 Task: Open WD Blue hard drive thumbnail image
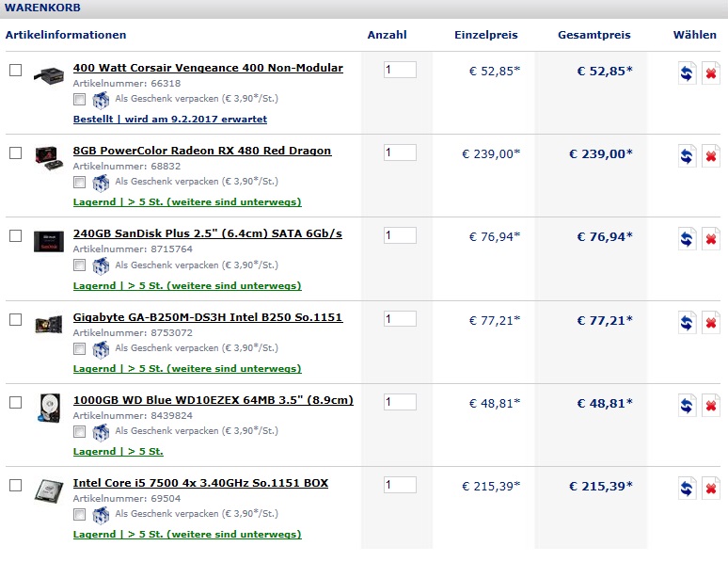click(49, 408)
